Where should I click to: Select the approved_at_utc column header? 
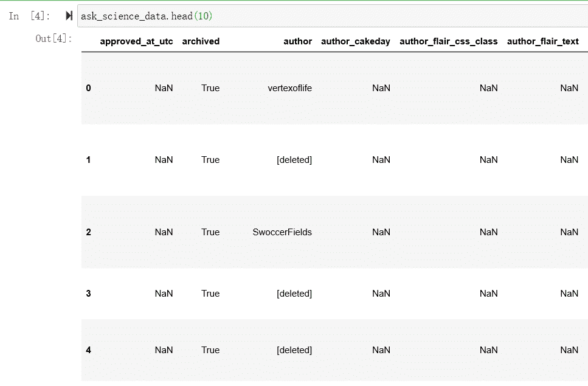point(136,41)
